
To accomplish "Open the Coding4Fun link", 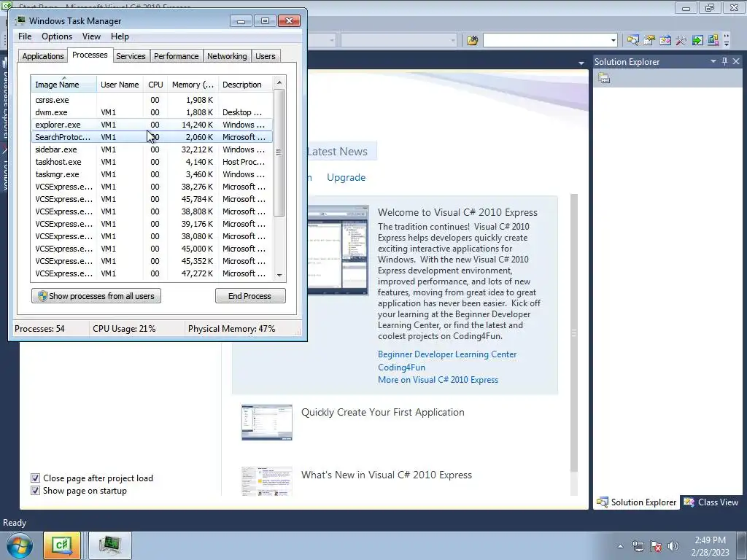I will tap(401, 367).
